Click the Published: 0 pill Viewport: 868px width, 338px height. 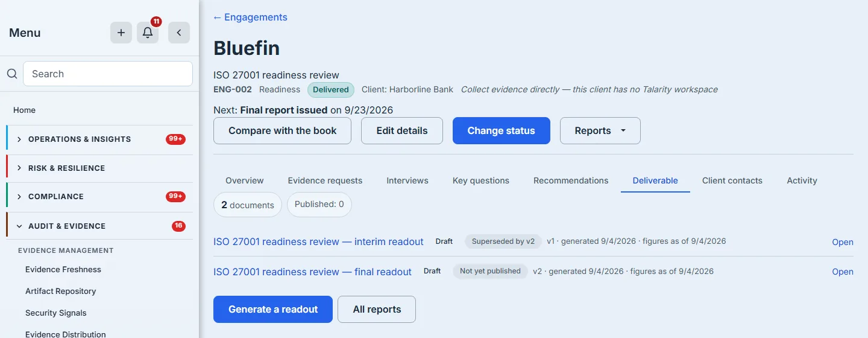coord(319,204)
